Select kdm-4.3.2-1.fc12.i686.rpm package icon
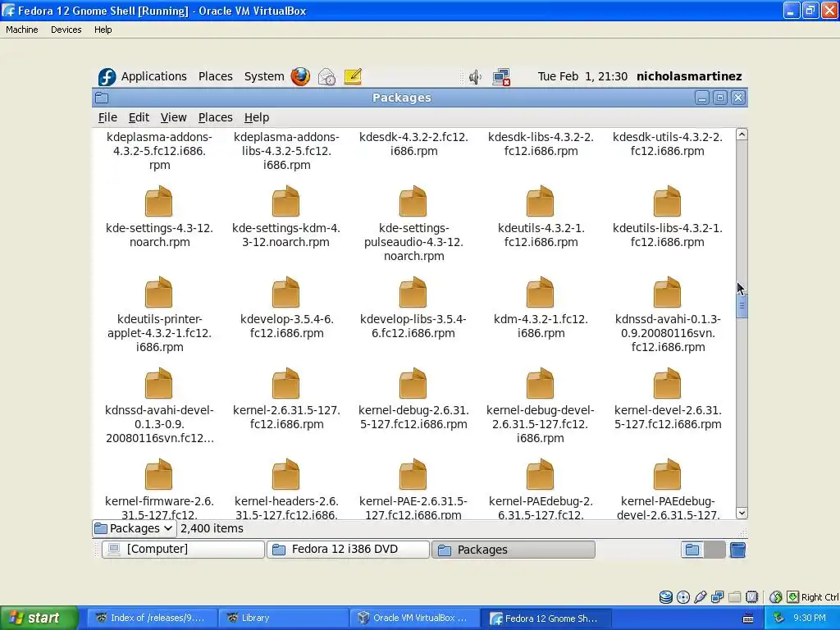The height and width of the screenshot is (630, 840). [540, 292]
